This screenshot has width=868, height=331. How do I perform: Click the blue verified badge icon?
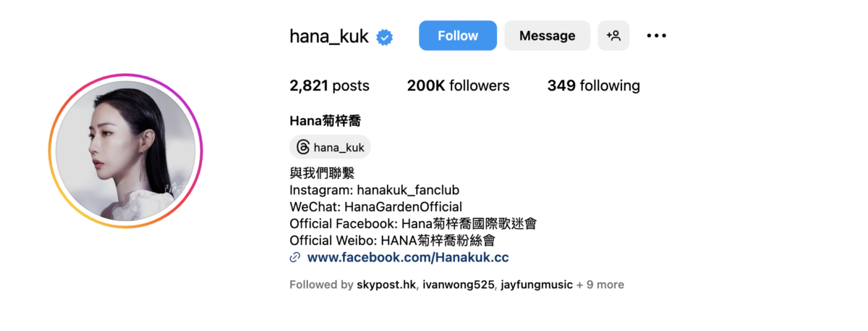point(385,36)
